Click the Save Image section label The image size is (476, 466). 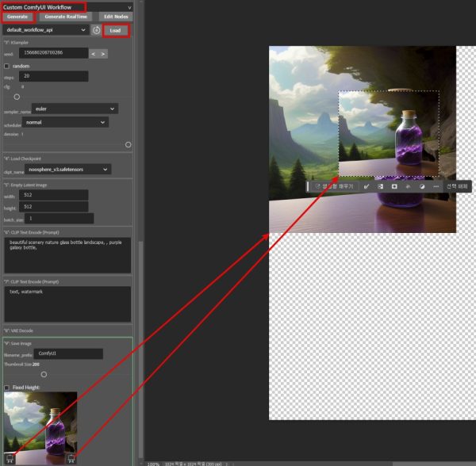point(17,343)
